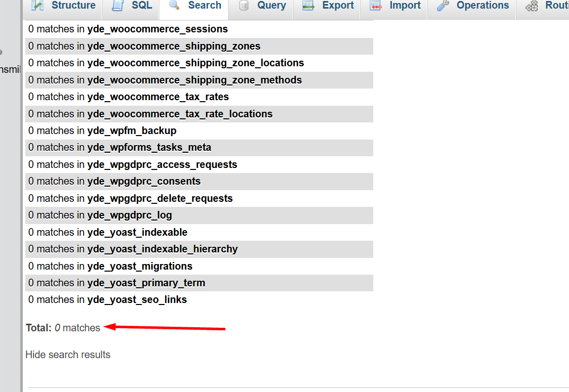This screenshot has height=392, width=569.
Task: Click the Operations wrench icon
Action: [443, 5]
